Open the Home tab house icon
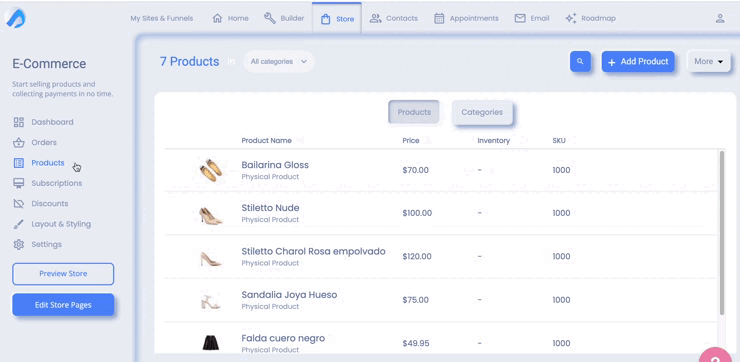The width and height of the screenshot is (740, 362). (217, 18)
